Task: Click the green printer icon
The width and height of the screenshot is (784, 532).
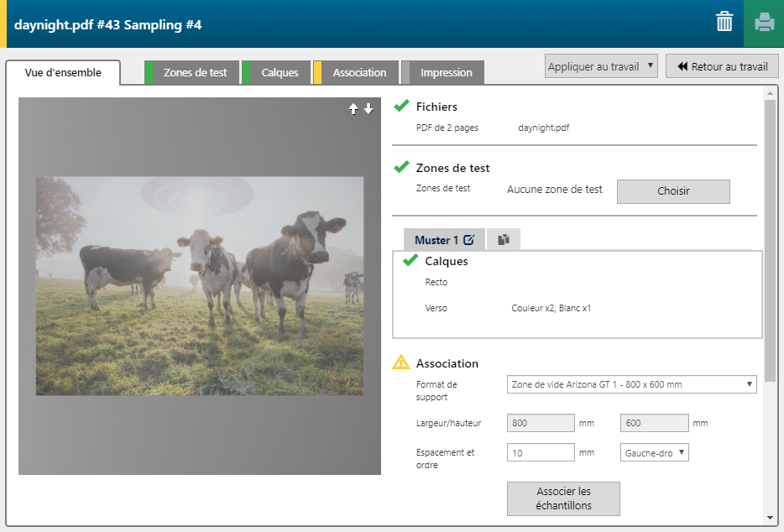Action: point(764,23)
